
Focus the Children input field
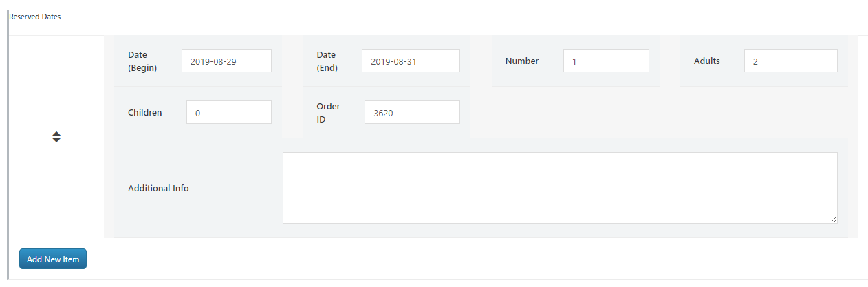228,113
